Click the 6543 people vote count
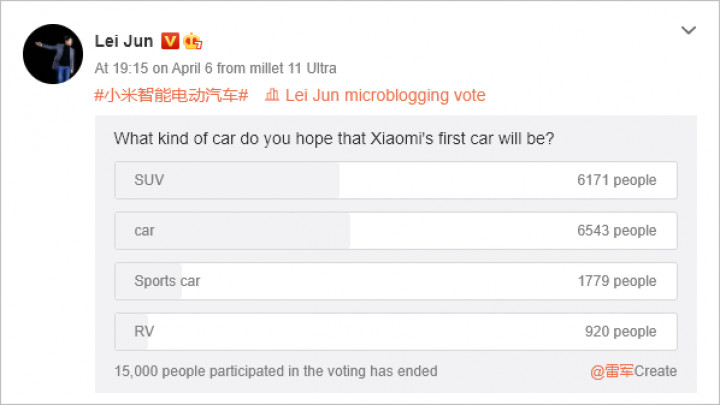720x405 pixels. tap(617, 231)
